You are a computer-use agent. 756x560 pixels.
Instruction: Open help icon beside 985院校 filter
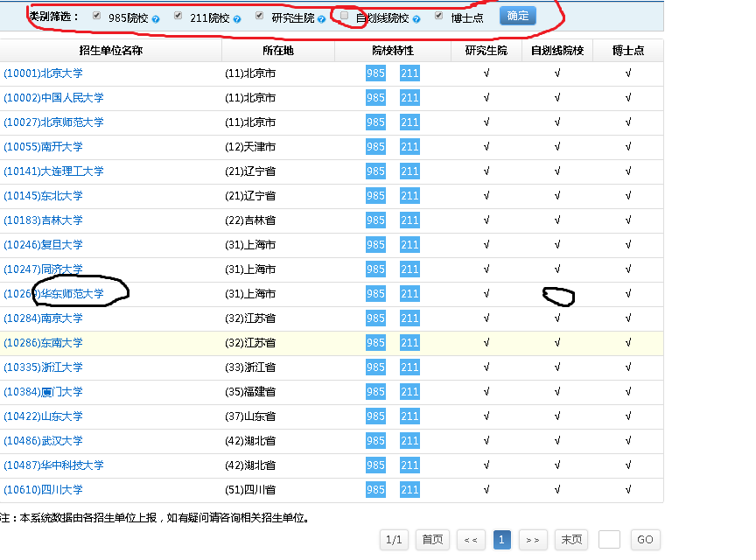point(156,19)
